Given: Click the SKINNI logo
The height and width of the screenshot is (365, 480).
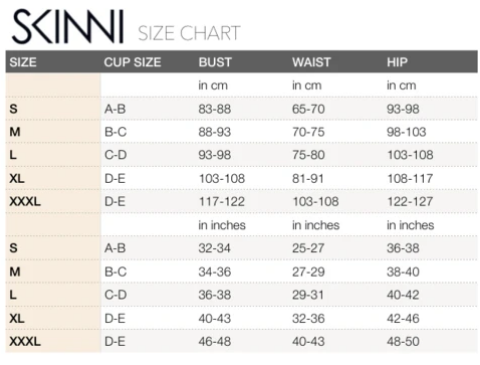Looking at the screenshot, I should tap(68, 26).
